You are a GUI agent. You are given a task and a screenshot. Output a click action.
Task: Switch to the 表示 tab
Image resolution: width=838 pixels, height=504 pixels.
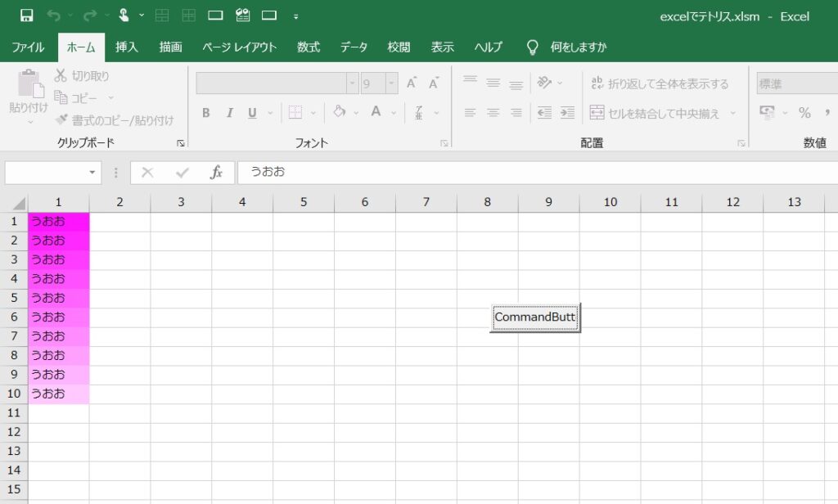pyautogui.click(x=443, y=47)
